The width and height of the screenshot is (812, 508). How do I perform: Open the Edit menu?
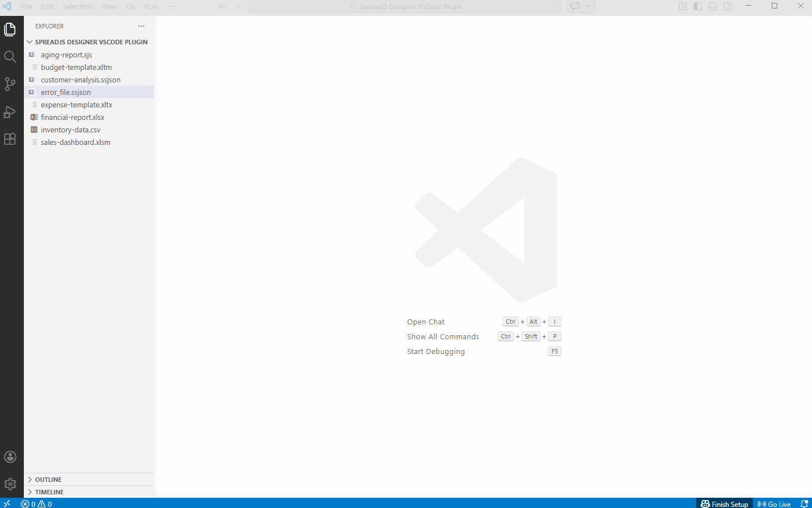[x=47, y=7]
